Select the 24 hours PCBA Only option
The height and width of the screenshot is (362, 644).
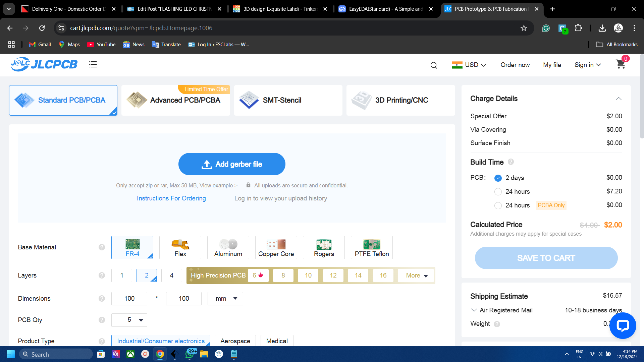[x=498, y=205]
